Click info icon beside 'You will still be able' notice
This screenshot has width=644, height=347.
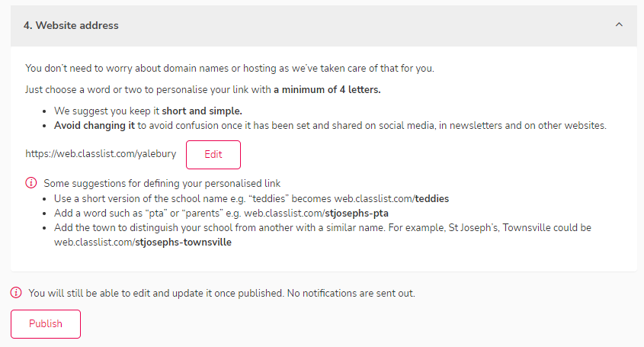[16, 293]
